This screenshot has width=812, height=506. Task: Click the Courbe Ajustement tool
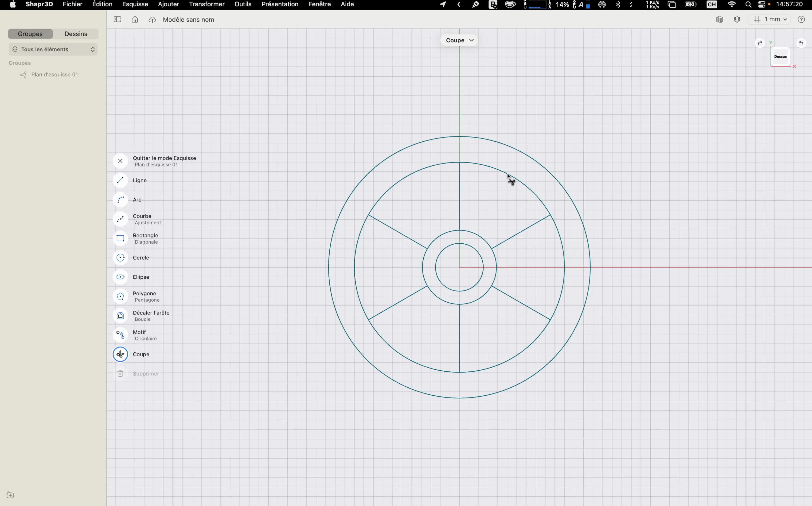pos(120,219)
